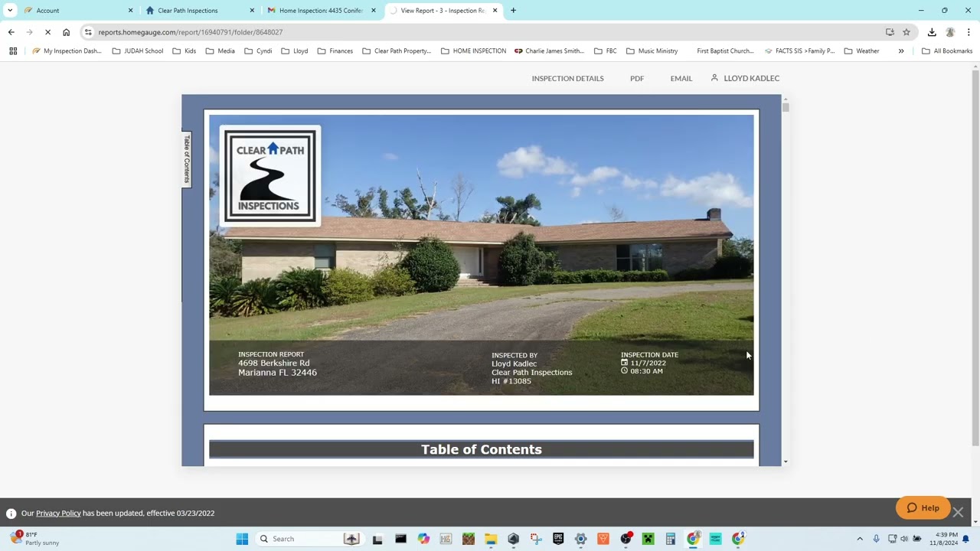Image resolution: width=980 pixels, height=551 pixels.
Task: Open the Cyndi bookmark folder
Action: pos(259,51)
